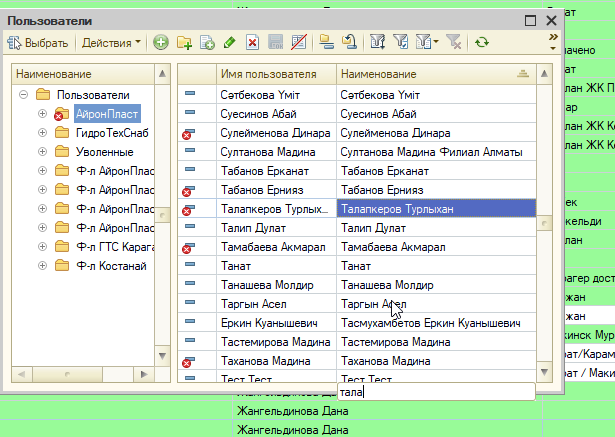Click the search field containing тала

pos(436,392)
